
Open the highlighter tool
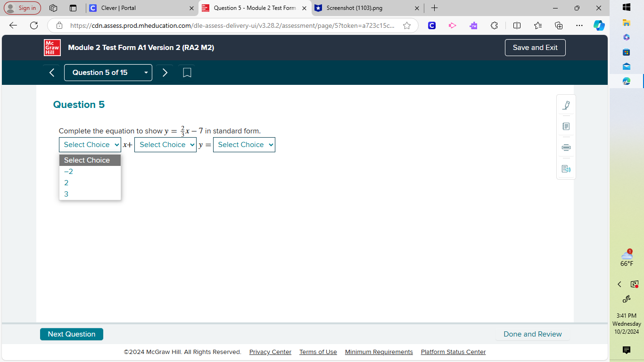point(566,105)
